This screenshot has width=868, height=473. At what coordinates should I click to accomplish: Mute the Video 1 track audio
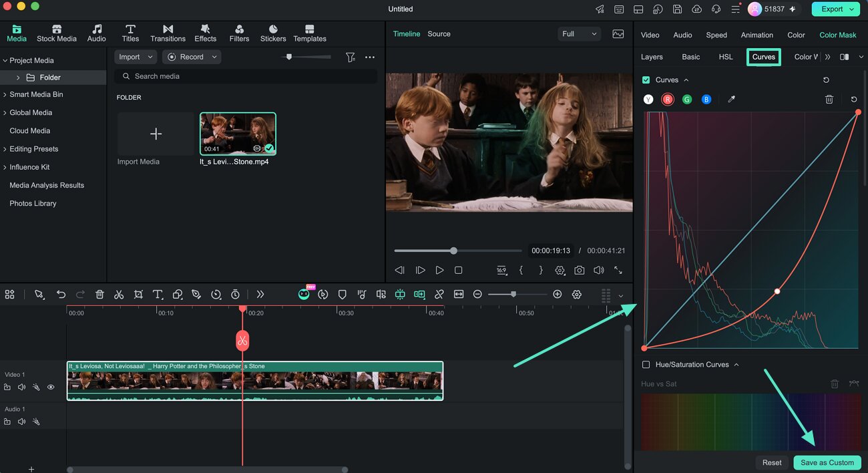click(x=21, y=387)
